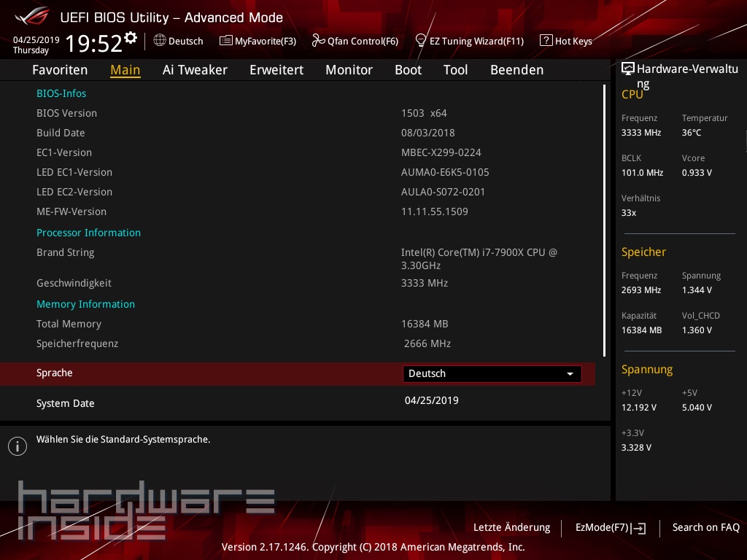The height and width of the screenshot is (560, 747).
Task: Click the Verhältnis value 33x
Action: pyautogui.click(x=629, y=213)
